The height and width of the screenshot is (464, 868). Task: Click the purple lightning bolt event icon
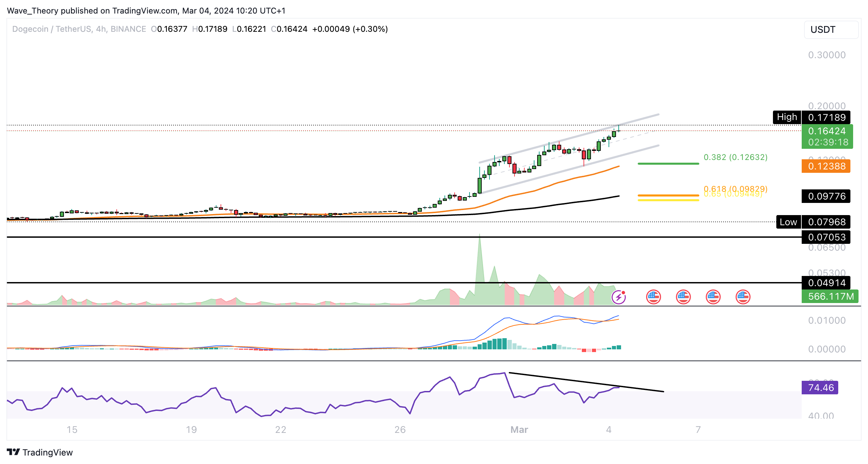(x=619, y=297)
